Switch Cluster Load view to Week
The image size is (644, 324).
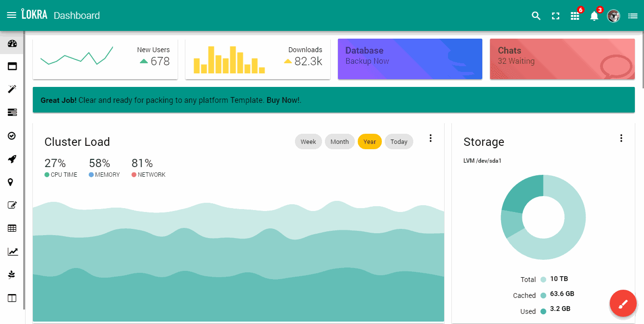tap(308, 141)
